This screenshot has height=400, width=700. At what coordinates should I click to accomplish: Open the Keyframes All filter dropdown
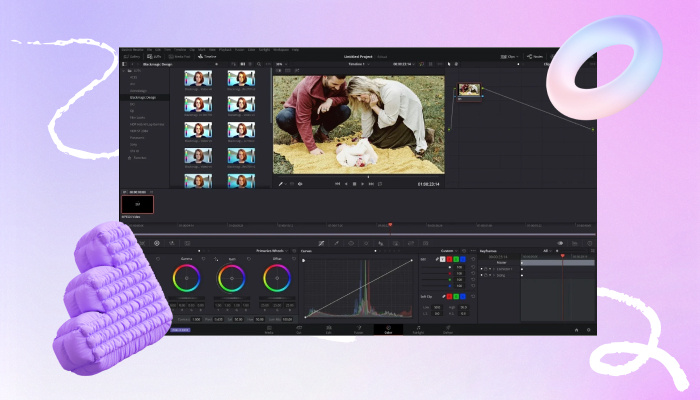pos(547,251)
